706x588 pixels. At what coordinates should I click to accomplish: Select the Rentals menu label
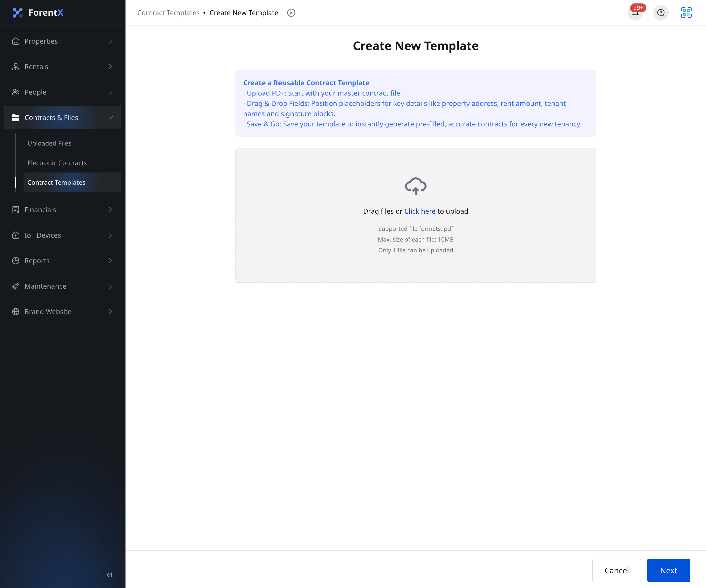coord(36,67)
